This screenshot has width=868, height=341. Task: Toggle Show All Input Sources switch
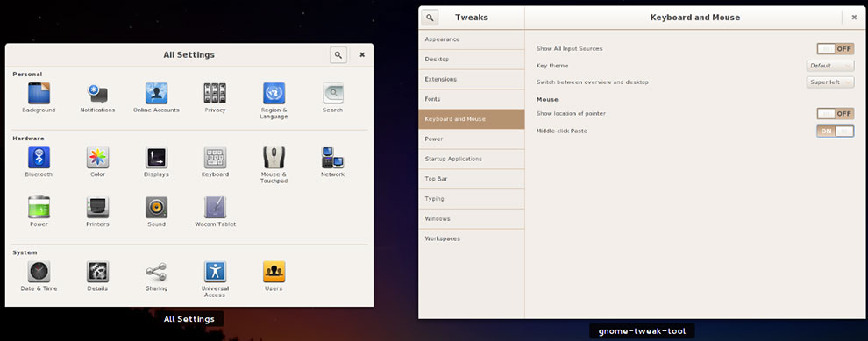pos(836,49)
